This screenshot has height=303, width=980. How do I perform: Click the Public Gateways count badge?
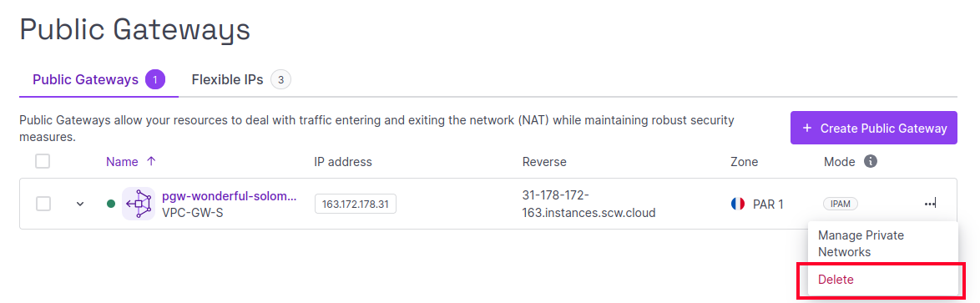point(155,80)
